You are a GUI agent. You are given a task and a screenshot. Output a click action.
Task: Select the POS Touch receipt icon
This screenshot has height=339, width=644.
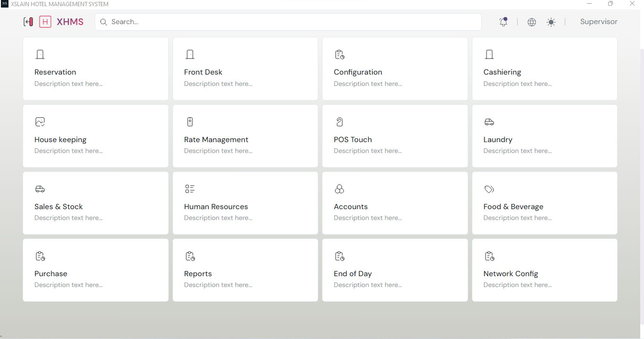339,121
